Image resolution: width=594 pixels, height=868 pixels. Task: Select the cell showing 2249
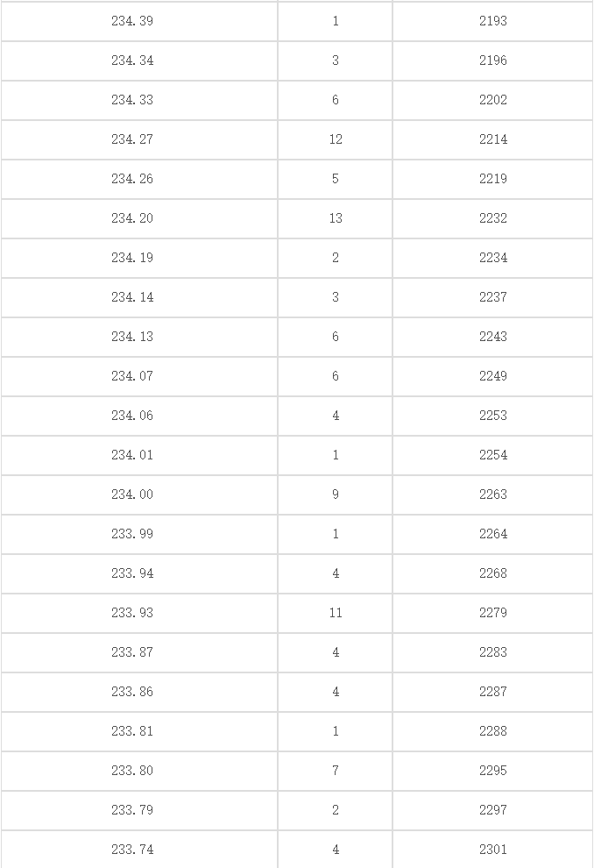click(x=492, y=376)
